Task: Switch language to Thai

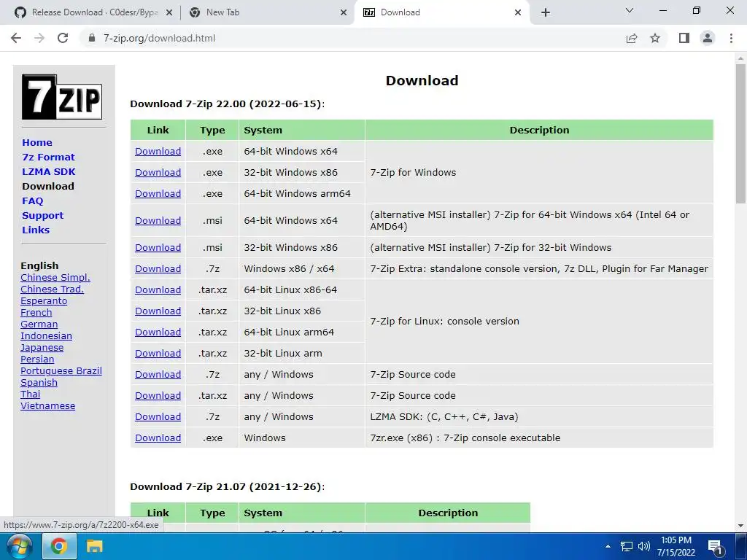Action: pos(31,394)
